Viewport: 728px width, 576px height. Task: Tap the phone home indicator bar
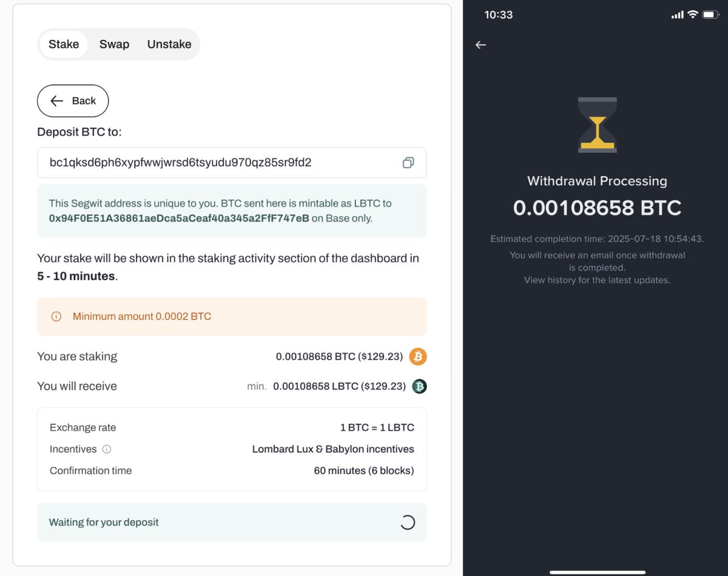tap(597, 572)
